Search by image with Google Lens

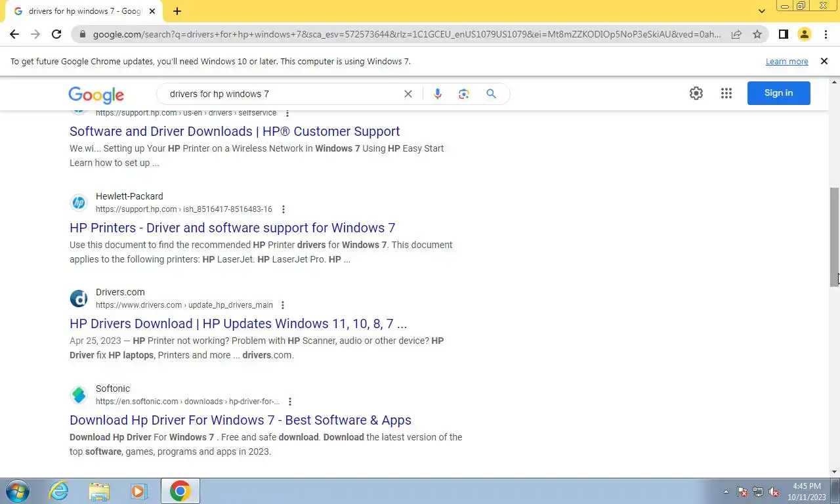[464, 94]
